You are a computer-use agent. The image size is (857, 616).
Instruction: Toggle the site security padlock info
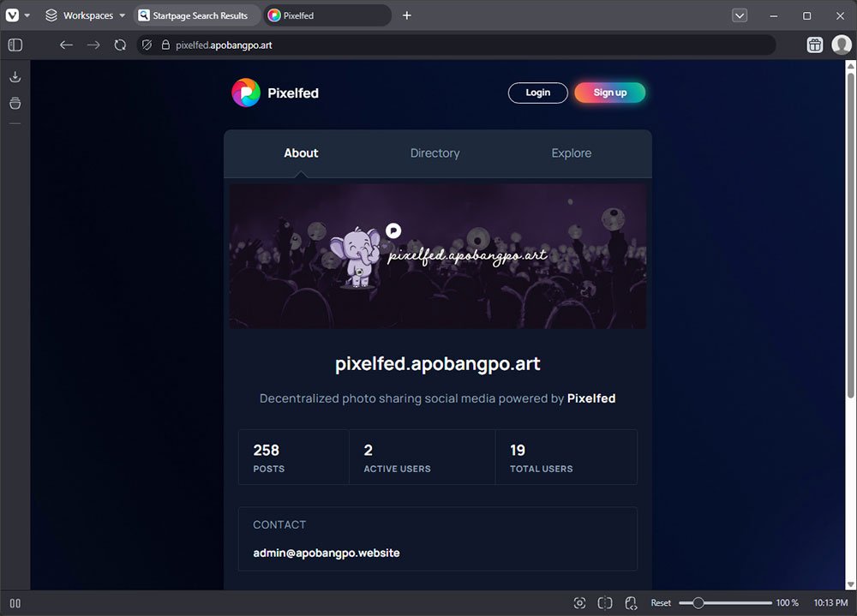[x=168, y=45]
